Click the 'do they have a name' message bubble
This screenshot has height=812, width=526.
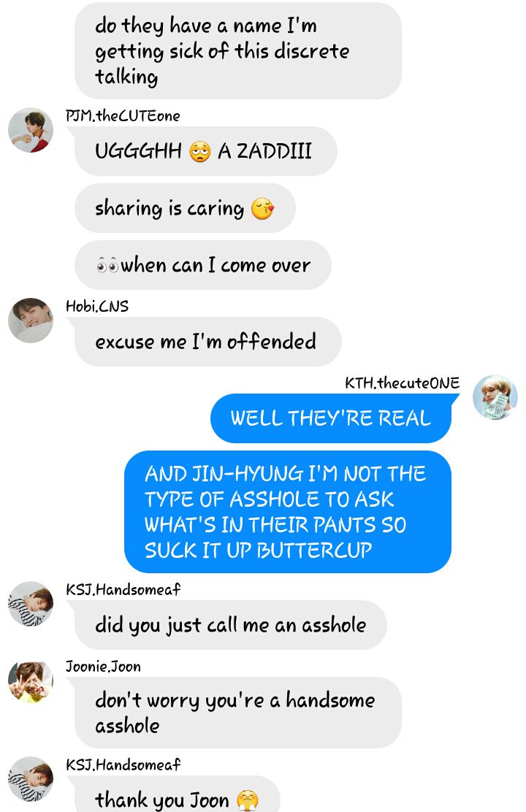[238, 51]
